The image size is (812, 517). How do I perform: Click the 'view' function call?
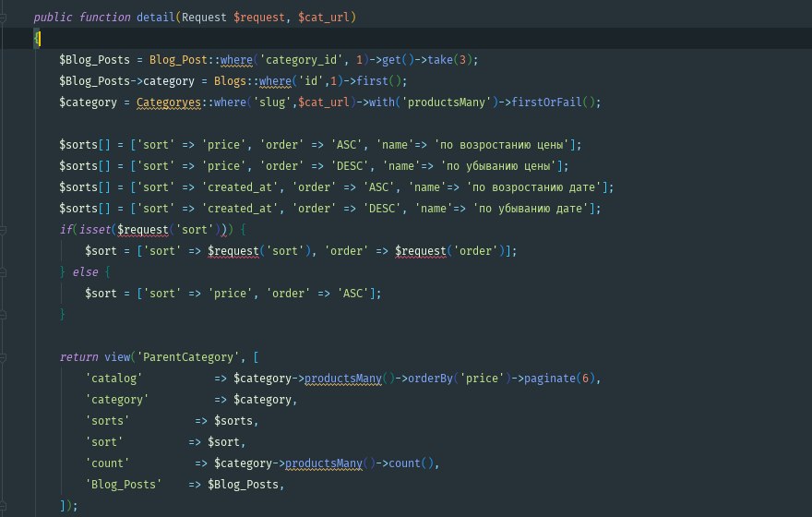117,357
